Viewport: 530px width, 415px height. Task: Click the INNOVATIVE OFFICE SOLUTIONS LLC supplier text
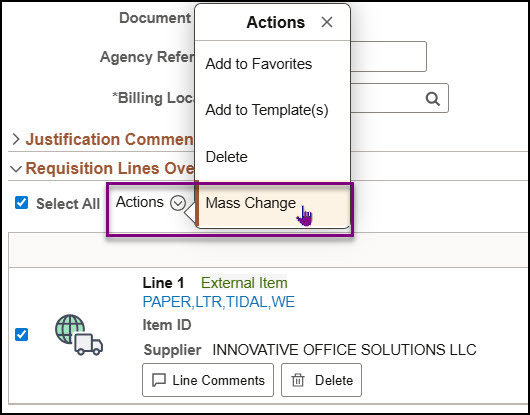tap(344, 350)
